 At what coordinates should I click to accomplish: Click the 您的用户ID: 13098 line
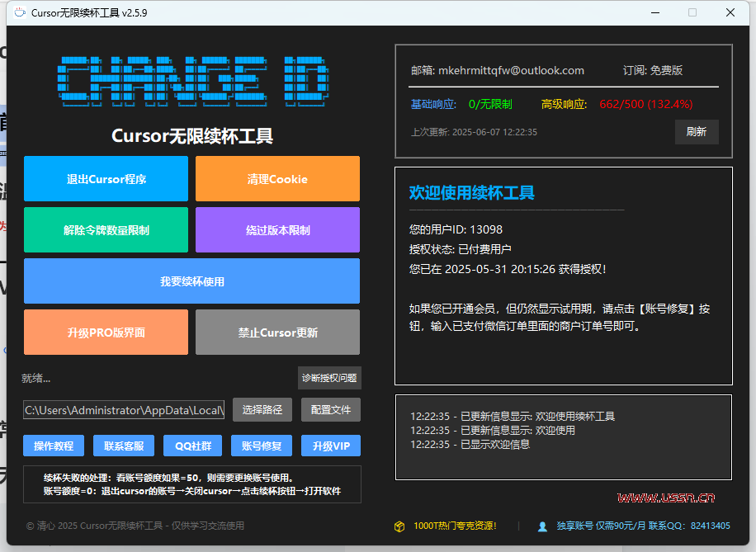[x=456, y=229]
